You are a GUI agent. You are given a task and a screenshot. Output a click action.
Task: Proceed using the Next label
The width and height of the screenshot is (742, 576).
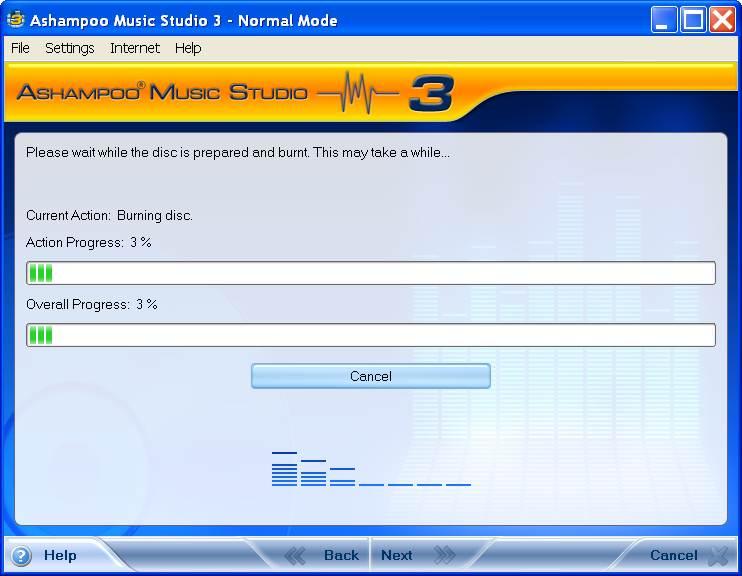pos(396,556)
